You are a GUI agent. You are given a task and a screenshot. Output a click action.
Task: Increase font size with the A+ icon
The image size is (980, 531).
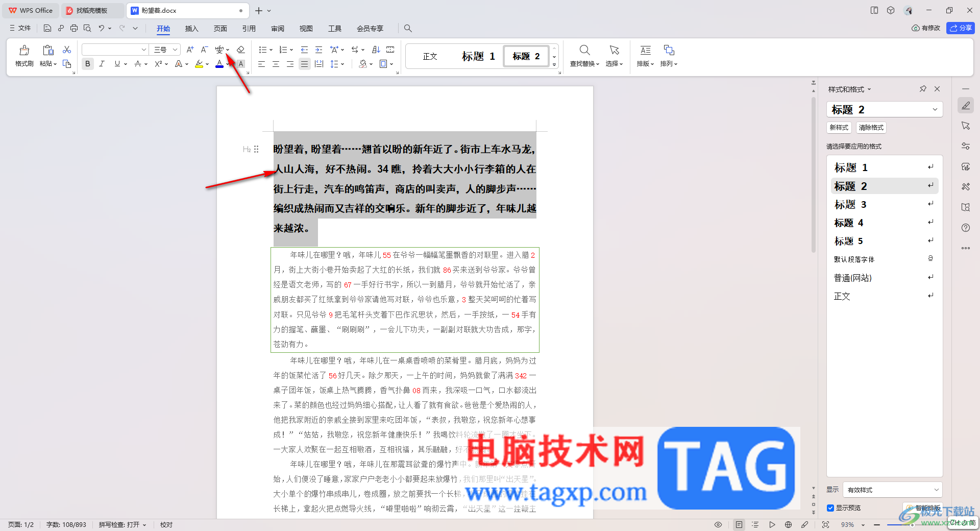coord(190,50)
